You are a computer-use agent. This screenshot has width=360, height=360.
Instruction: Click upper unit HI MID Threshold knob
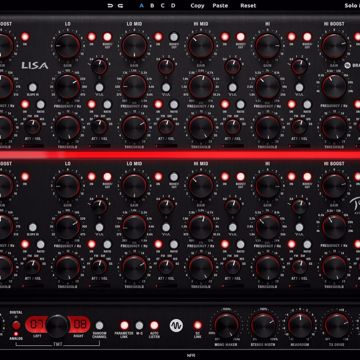(x=201, y=128)
